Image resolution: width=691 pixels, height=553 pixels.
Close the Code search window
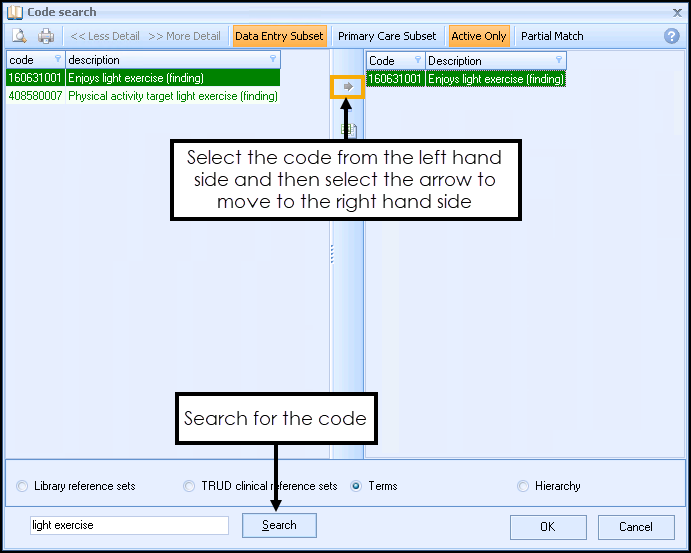pos(673,11)
